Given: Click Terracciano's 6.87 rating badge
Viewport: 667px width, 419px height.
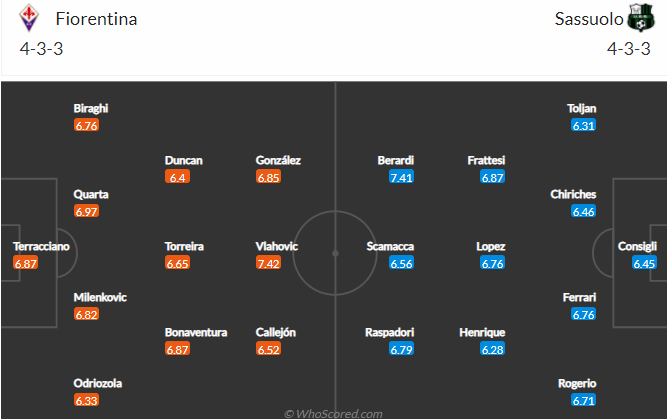Looking at the screenshot, I should (x=26, y=263).
